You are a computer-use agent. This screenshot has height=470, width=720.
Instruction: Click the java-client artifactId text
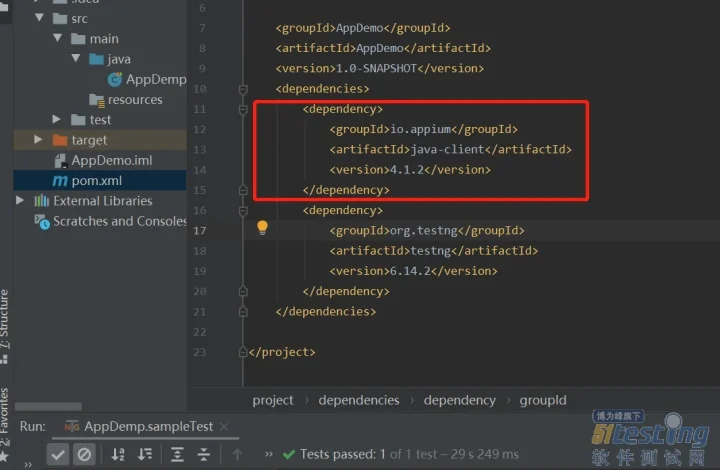coord(448,150)
